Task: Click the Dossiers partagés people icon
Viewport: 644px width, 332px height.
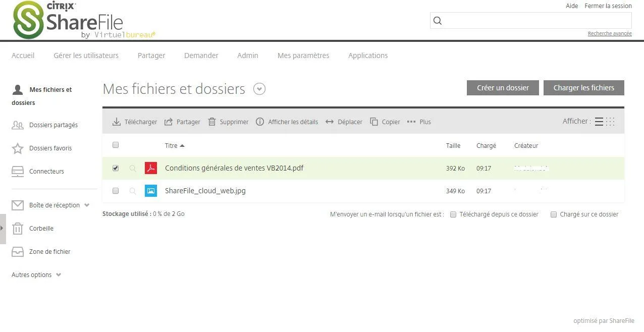Action: [18, 125]
